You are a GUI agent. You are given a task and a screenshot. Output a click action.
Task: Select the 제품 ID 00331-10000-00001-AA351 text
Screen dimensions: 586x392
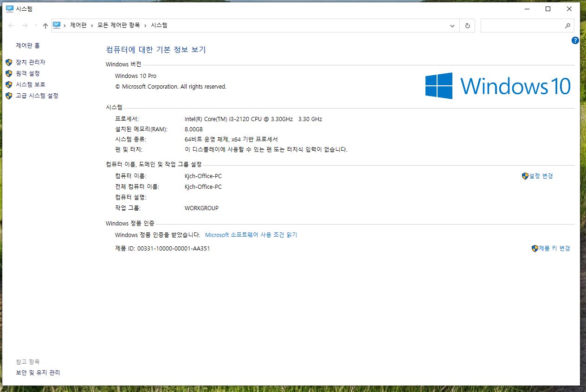(x=162, y=249)
